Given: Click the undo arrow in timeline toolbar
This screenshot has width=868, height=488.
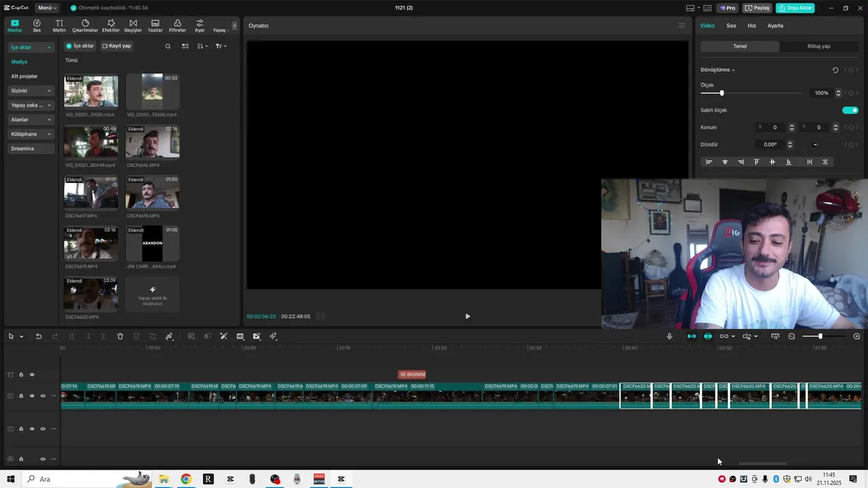Looking at the screenshot, I should [39, 336].
